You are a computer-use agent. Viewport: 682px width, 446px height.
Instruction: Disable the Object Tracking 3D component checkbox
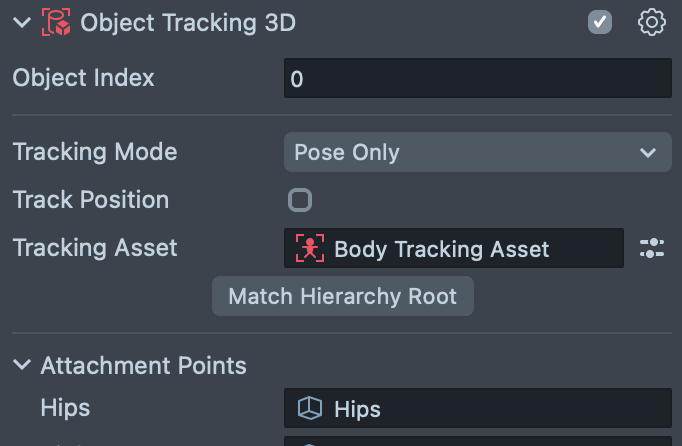pyautogui.click(x=600, y=22)
